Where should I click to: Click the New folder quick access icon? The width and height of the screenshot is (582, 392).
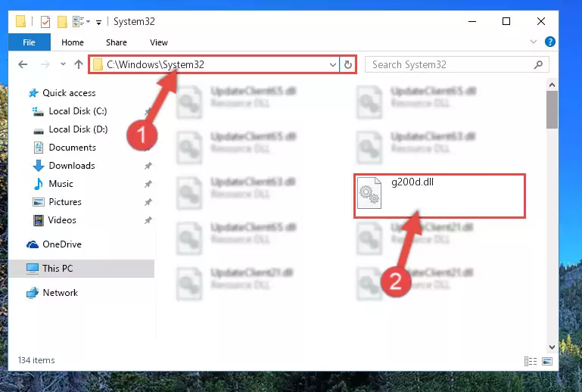tap(62, 21)
